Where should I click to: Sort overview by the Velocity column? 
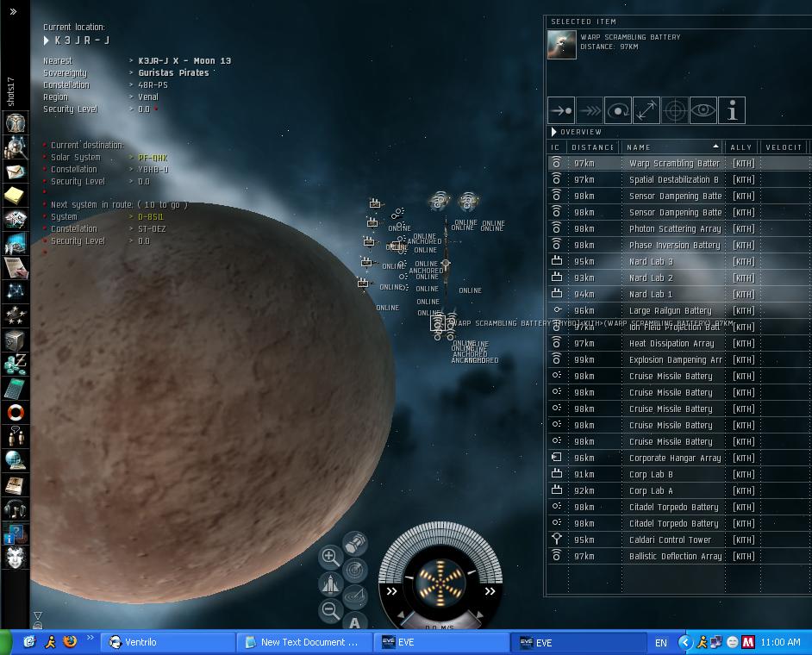[784, 147]
